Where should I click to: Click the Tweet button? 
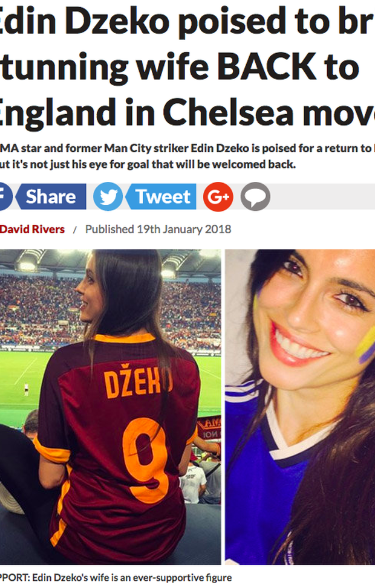click(x=160, y=196)
